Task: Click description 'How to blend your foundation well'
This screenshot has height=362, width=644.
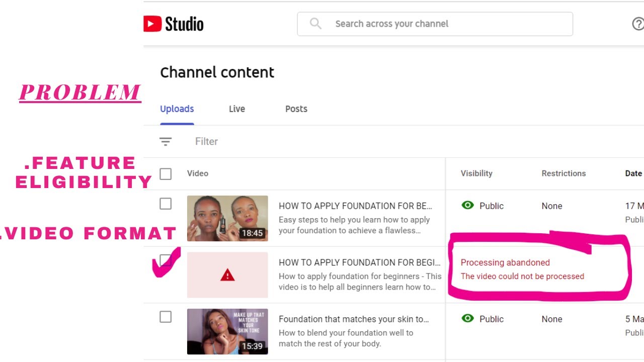Action: [346, 338]
